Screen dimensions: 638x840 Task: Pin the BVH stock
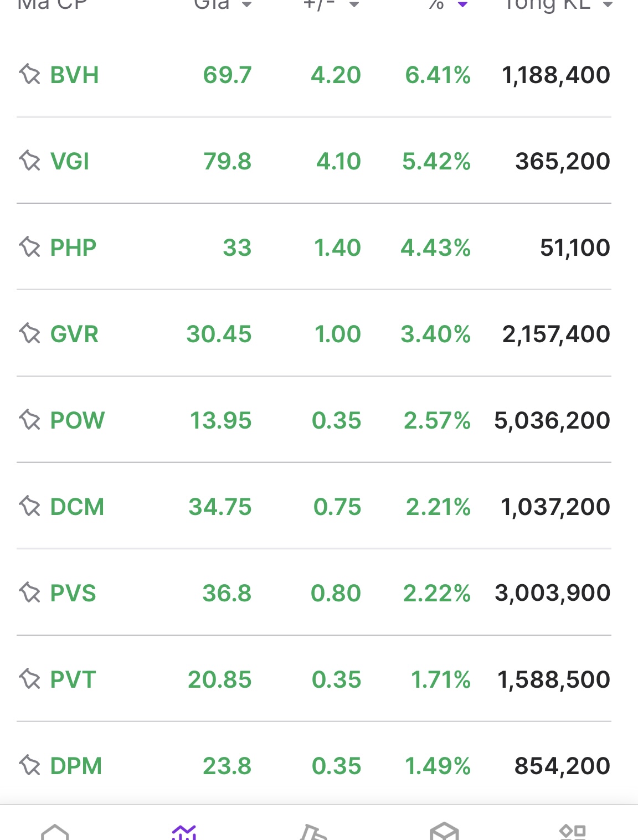tap(30, 74)
